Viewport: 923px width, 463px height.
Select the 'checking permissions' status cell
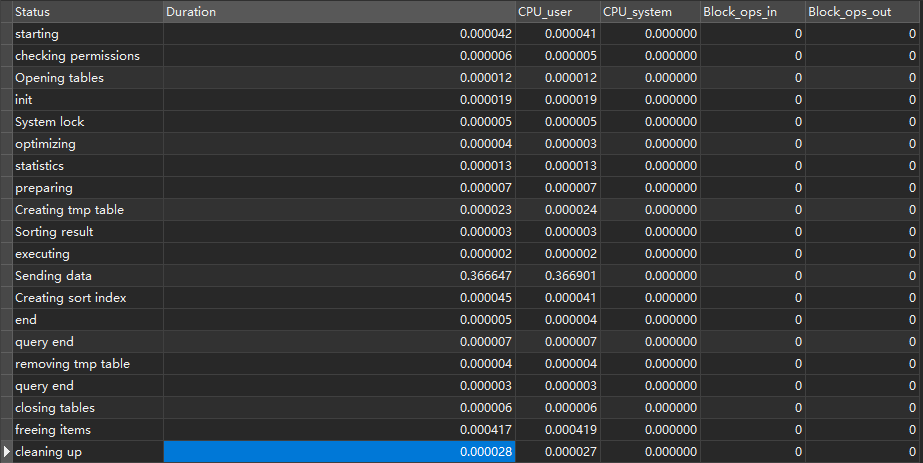[87, 56]
